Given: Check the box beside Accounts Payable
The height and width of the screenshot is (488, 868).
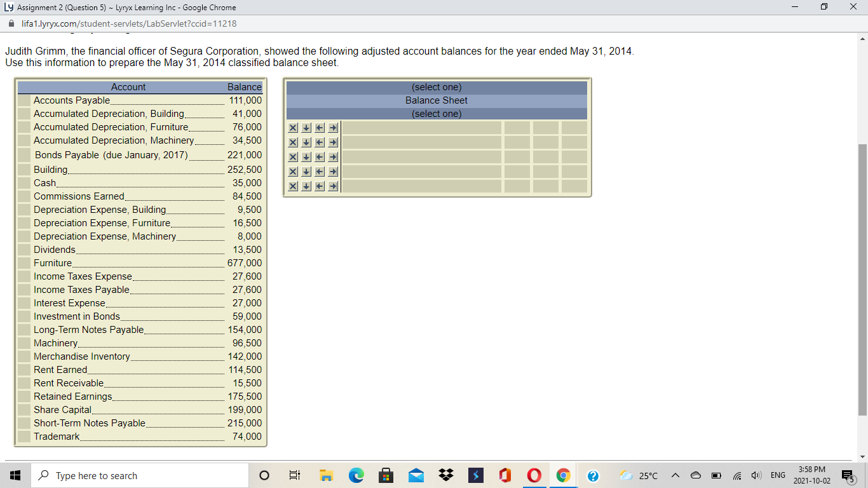Looking at the screenshot, I should 24,100.
